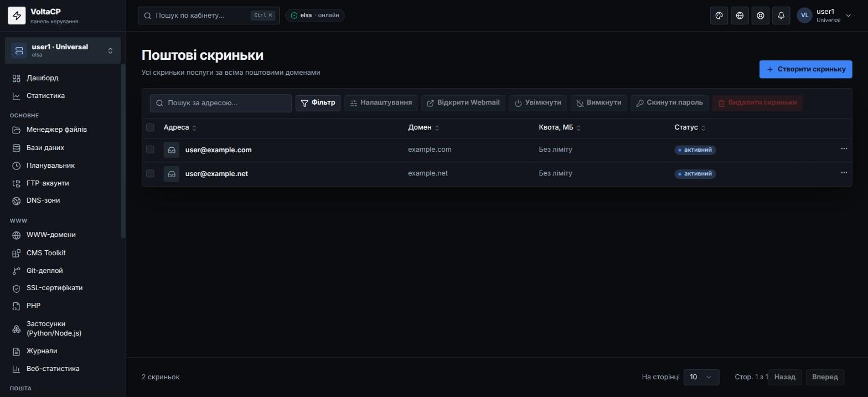
Task: Click the Вимкнути button
Action: (x=598, y=103)
